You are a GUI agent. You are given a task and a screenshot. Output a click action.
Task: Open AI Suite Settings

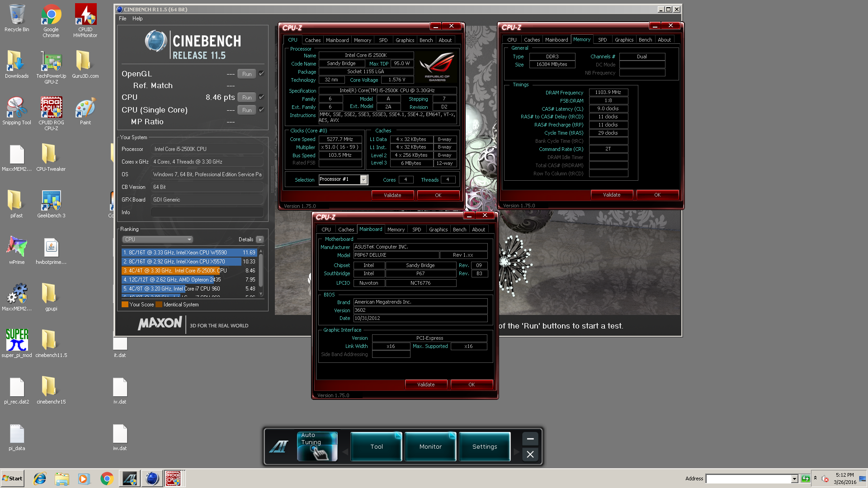(x=485, y=446)
